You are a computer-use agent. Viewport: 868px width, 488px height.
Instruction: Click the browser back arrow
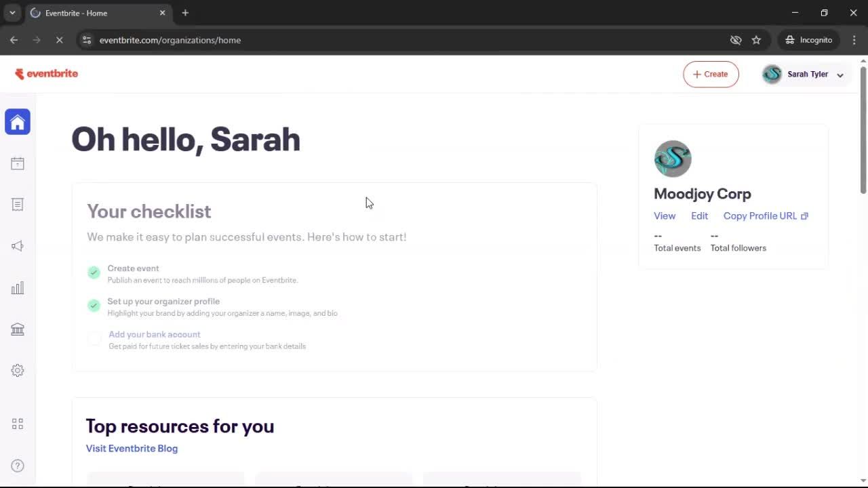point(14,40)
